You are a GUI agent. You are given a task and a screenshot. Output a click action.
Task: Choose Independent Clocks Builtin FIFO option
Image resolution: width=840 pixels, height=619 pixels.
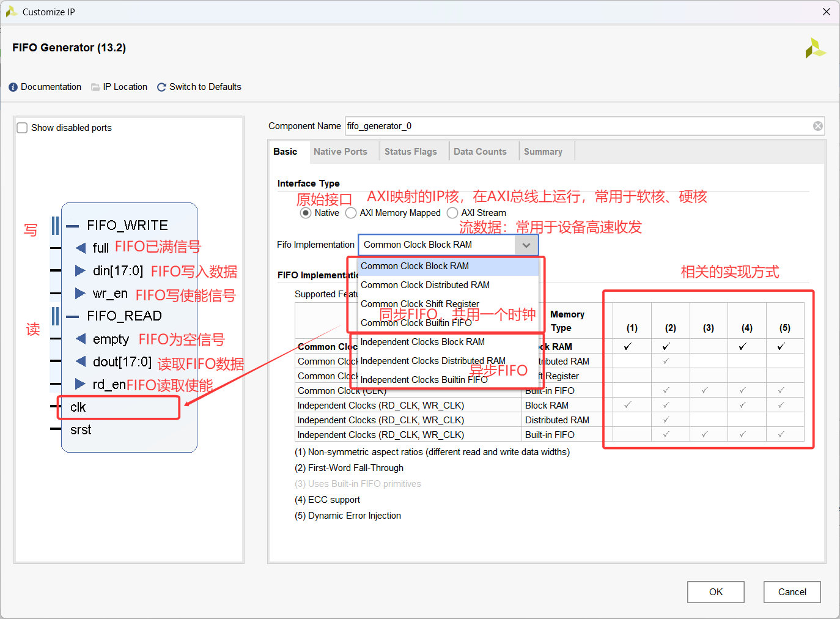coord(448,380)
